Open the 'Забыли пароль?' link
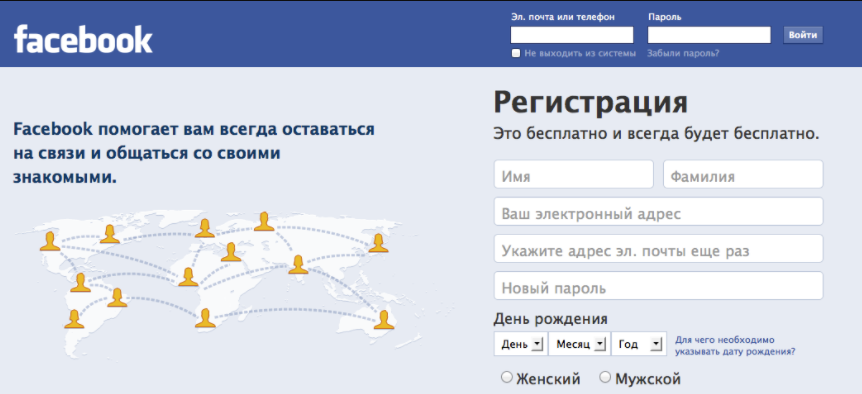The width and height of the screenshot is (862, 394). point(683,53)
